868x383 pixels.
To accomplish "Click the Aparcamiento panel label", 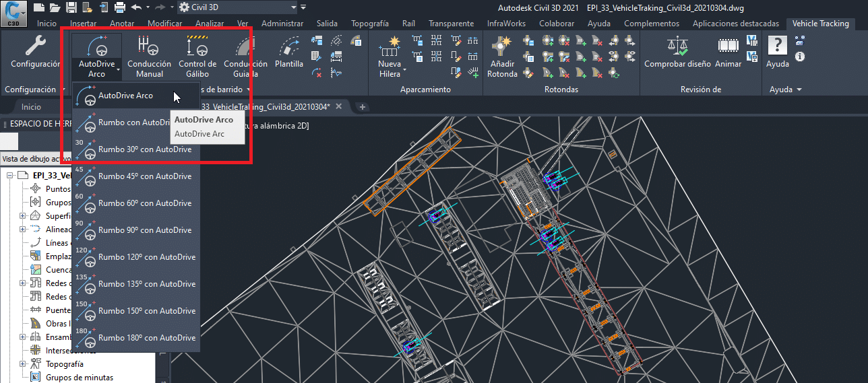I will click(x=425, y=89).
